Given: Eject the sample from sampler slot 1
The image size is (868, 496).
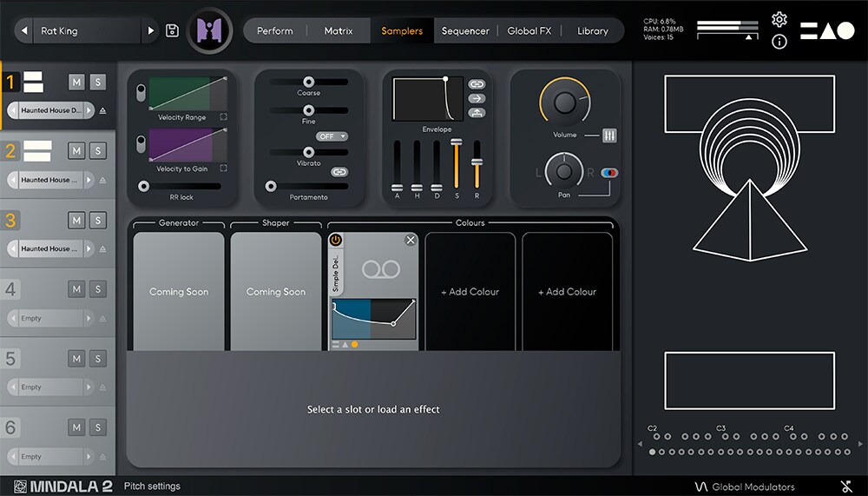Looking at the screenshot, I should [x=102, y=111].
